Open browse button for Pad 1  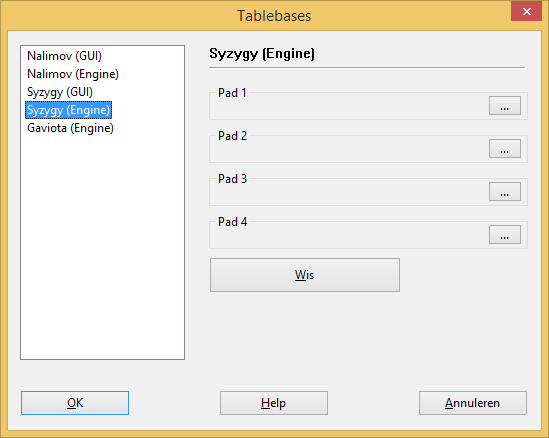point(505,106)
